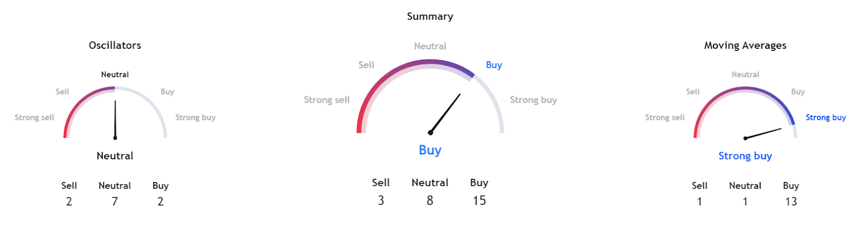Click the Neutral result under Oscillators gauge
The height and width of the screenshot is (227, 868).
click(115, 156)
